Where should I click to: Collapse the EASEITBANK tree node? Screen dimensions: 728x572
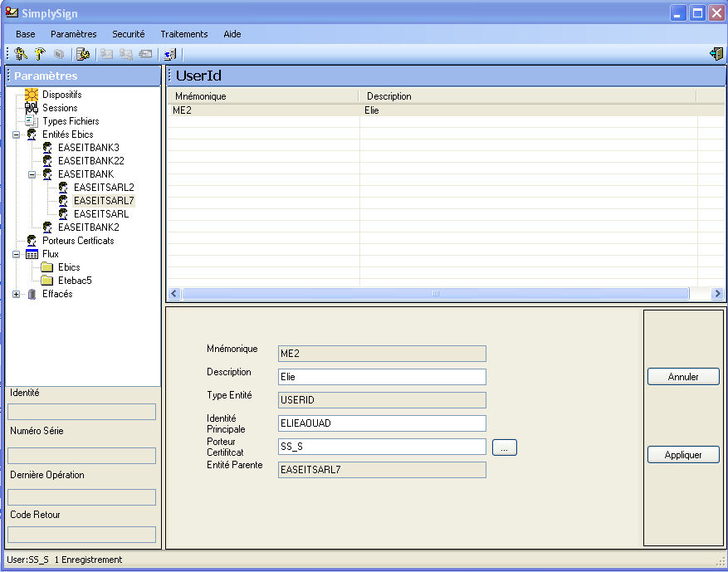click(x=32, y=175)
